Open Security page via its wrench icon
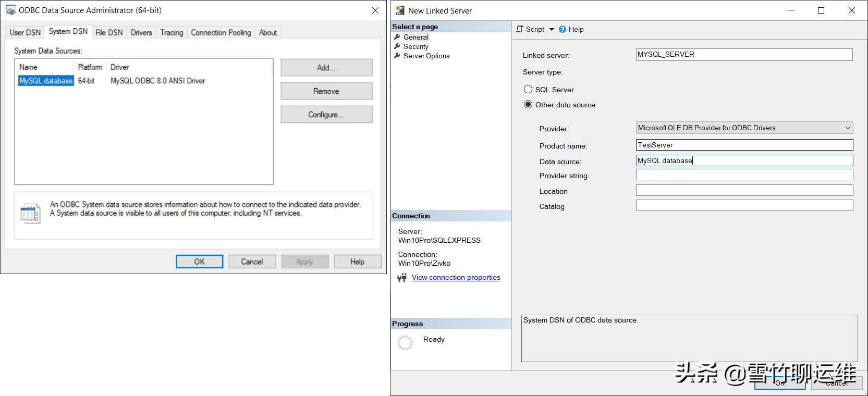This screenshot has width=868, height=396. point(397,46)
